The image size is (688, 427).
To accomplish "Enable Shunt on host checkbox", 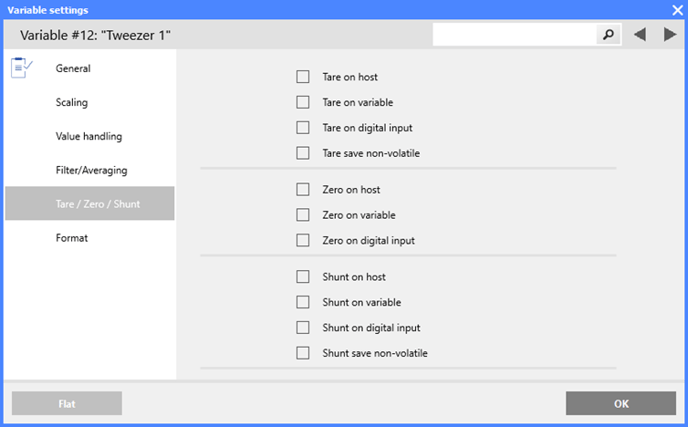I will pos(303,277).
